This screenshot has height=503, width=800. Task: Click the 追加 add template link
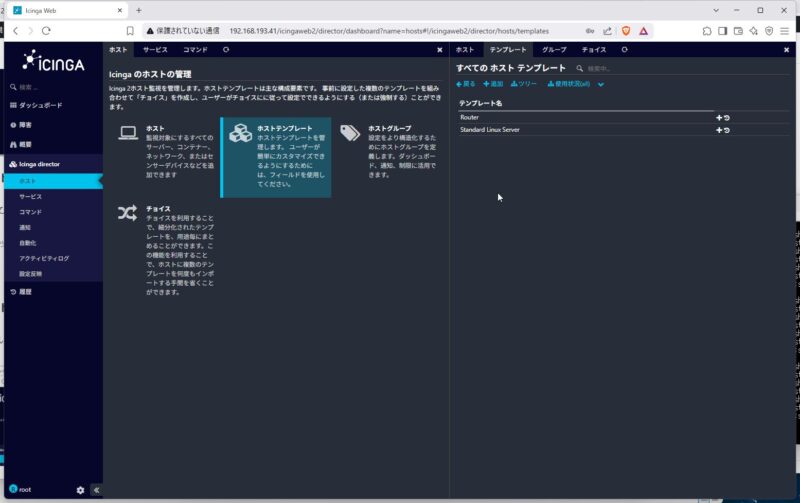[493, 84]
